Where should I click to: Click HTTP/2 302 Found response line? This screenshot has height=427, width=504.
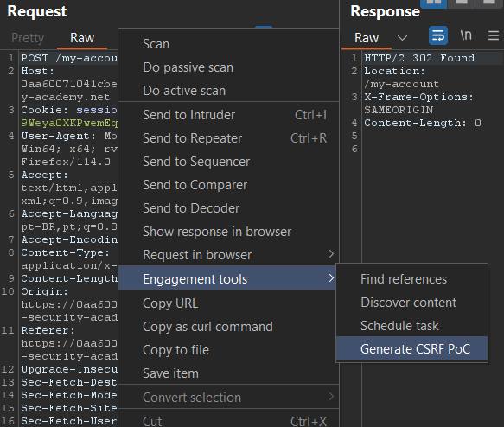pos(419,58)
